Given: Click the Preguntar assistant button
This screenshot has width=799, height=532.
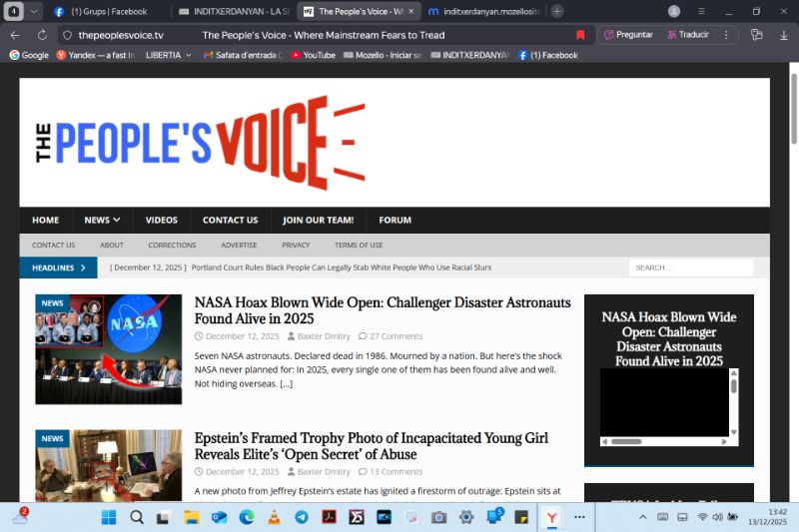Looking at the screenshot, I should (x=629, y=34).
